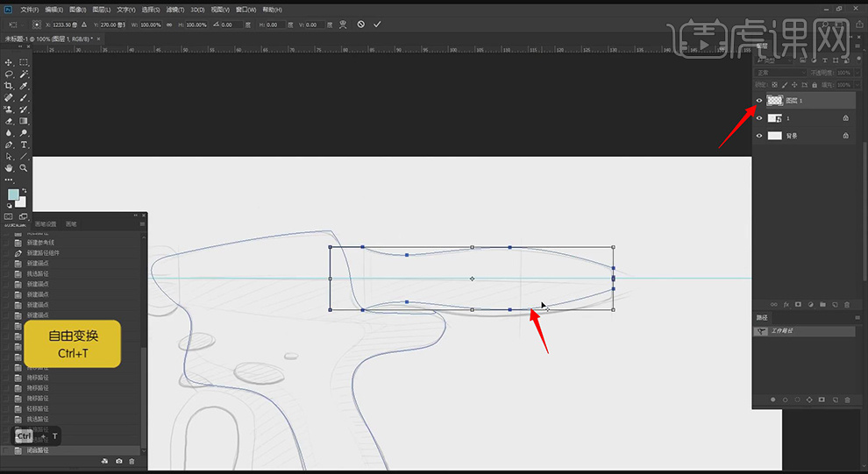868x474 pixels.
Task: Select the Dodge tool
Action: click(x=24, y=133)
